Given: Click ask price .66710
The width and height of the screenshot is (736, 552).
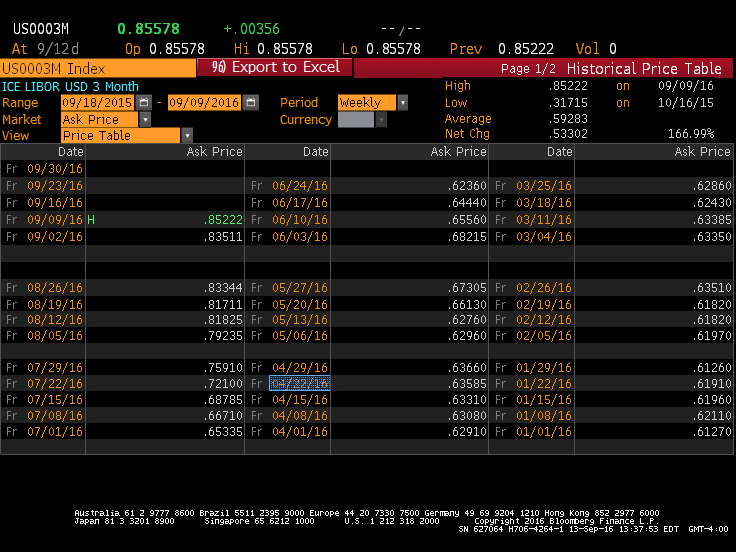Looking at the screenshot, I should point(223,415).
